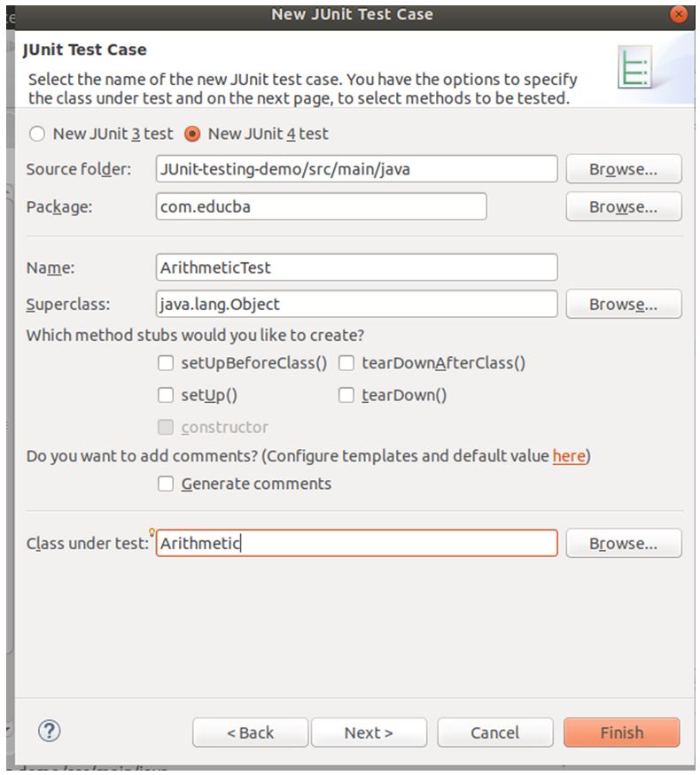Browse for a different source folder

point(623,169)
